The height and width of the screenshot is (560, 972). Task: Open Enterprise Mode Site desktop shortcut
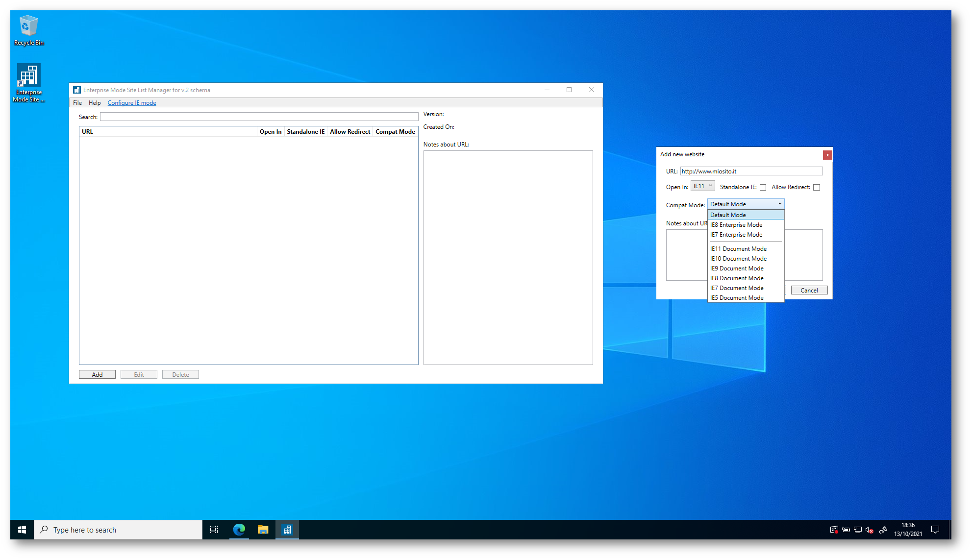(x=28, y=82)
